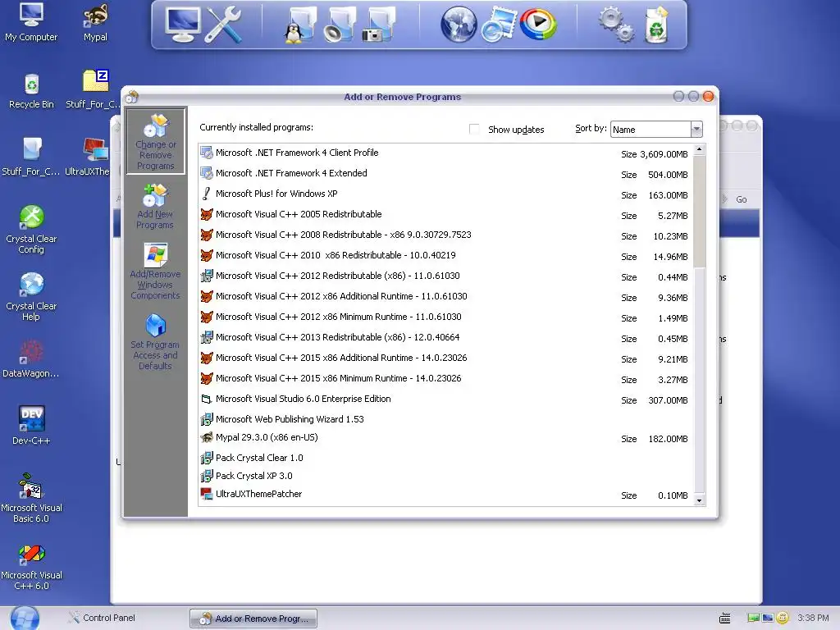Click the gears settings icon in the dock

pos(616,24)
